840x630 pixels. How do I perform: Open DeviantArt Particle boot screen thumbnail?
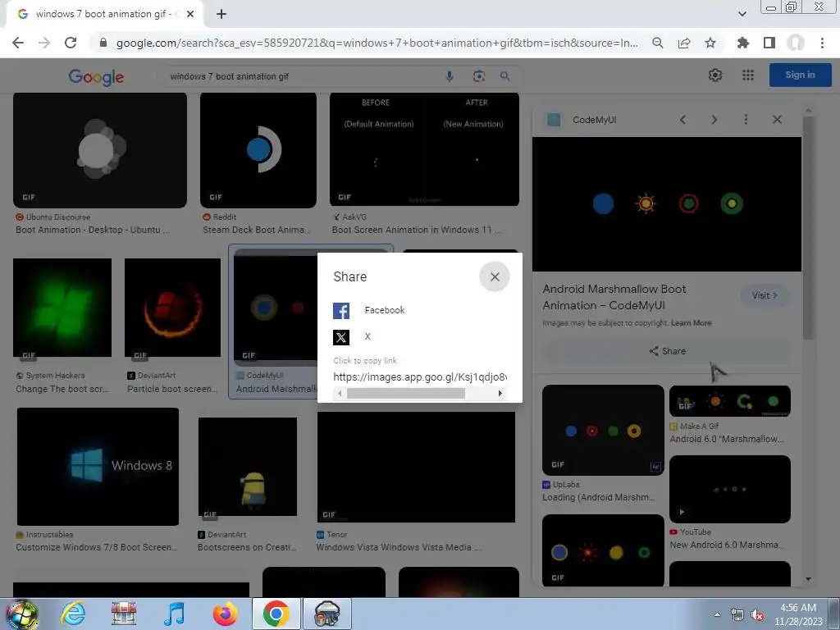(172, 308)
